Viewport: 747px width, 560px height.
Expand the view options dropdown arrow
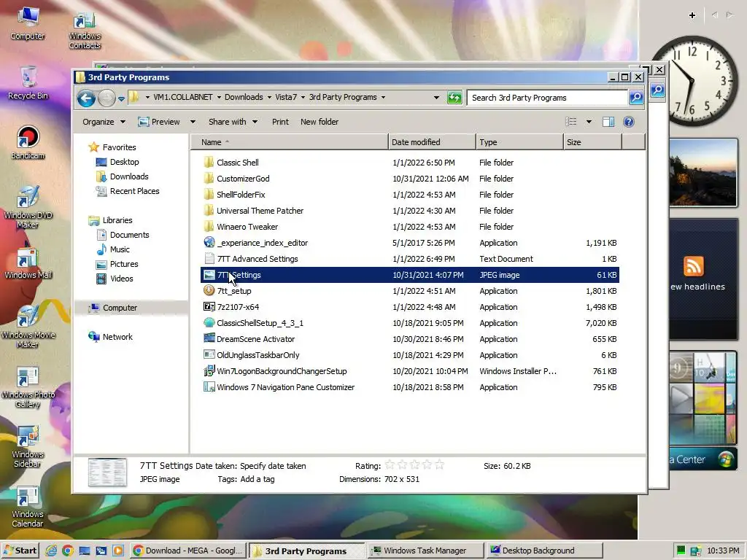[589, 122]
